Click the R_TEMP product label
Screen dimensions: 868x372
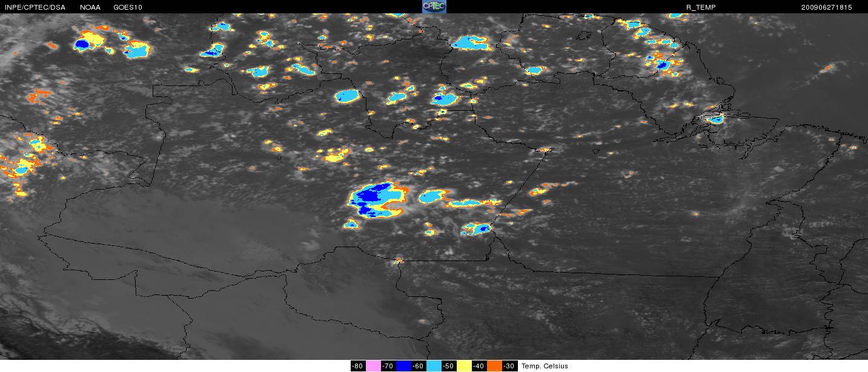click(701, 7)
